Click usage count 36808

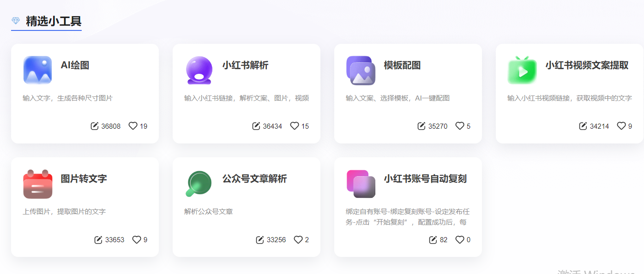(111, 126)
